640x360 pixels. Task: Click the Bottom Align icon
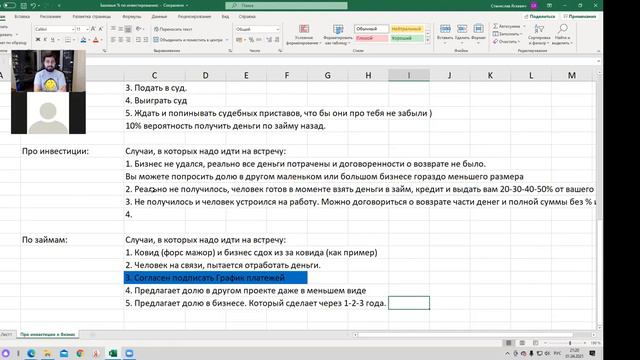(x=128, y=29)
